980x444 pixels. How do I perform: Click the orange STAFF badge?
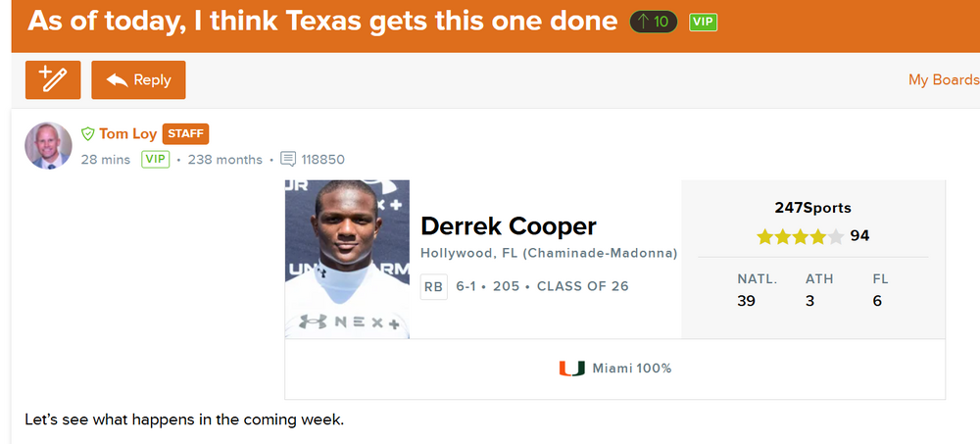pyautogui.click(x=185, y=133)
